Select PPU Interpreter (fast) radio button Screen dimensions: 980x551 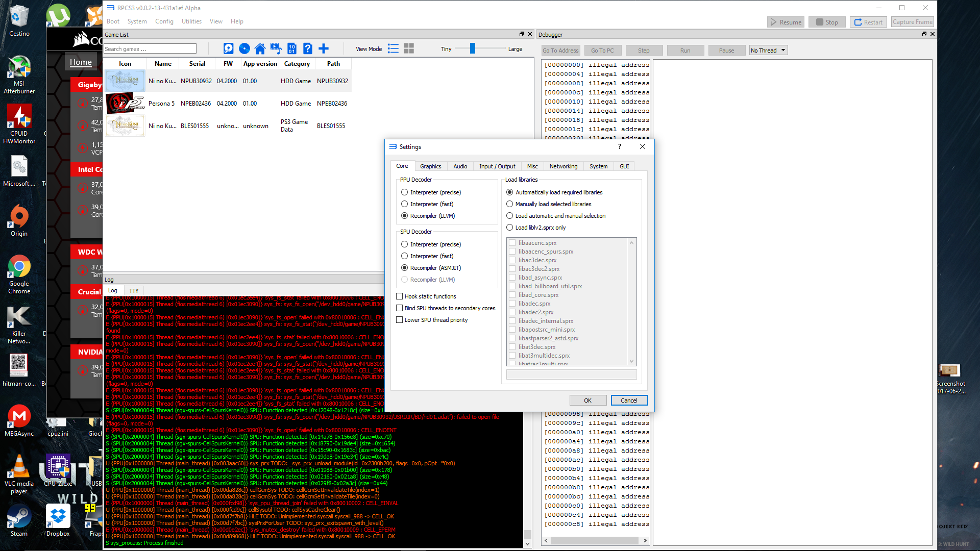405,204
